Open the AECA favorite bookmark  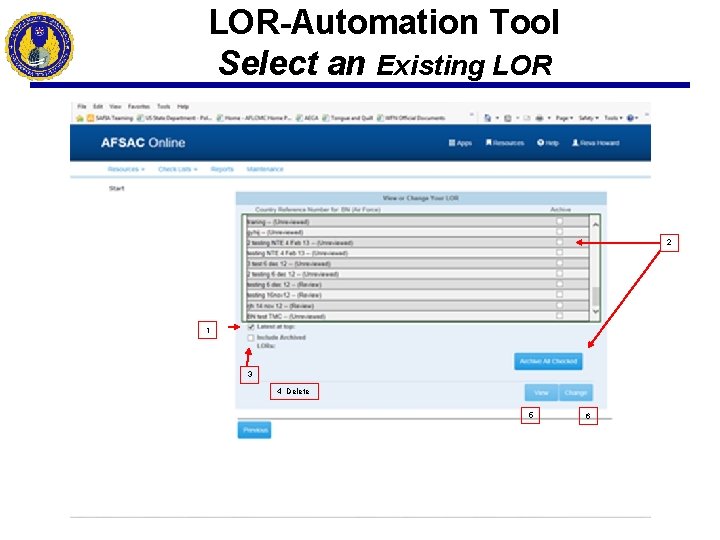tap(307, 118)
